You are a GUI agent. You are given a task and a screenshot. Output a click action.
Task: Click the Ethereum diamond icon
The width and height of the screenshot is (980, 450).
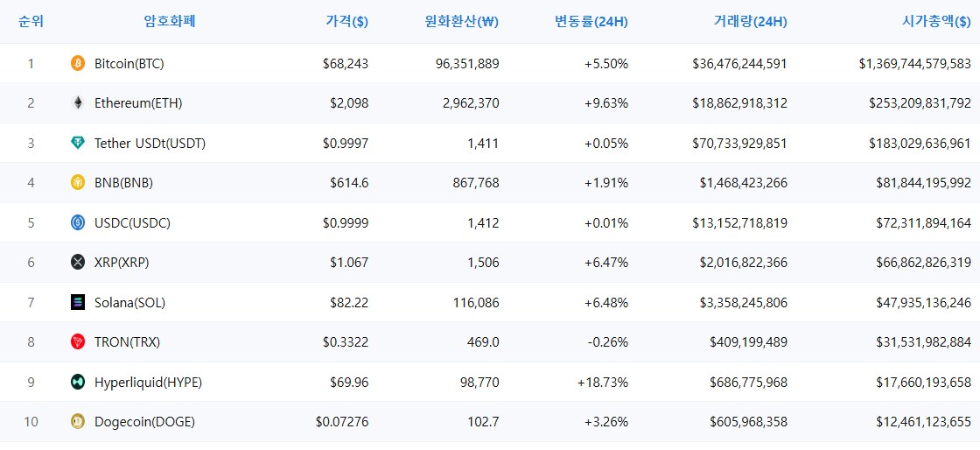78,103
